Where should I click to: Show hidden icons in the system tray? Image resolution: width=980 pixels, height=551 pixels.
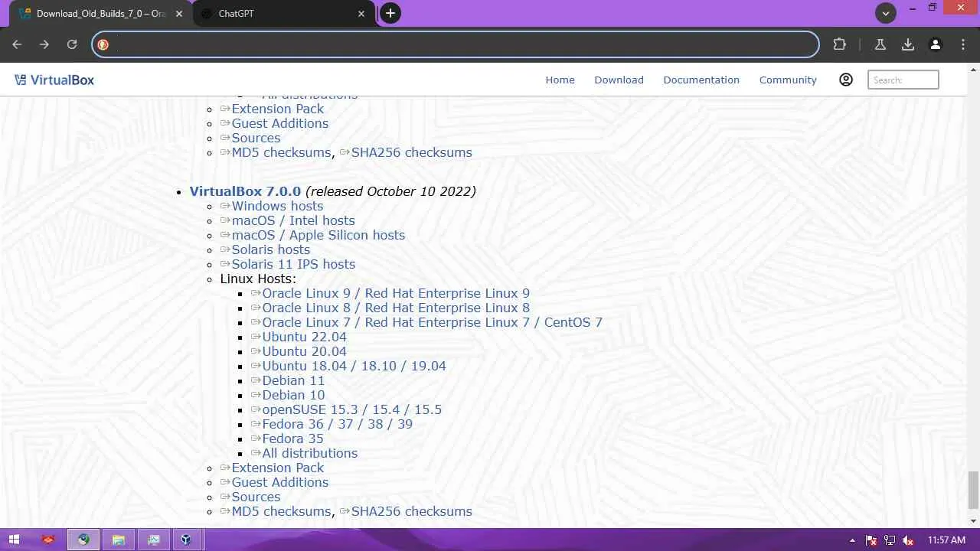click(x=853, y=540)
